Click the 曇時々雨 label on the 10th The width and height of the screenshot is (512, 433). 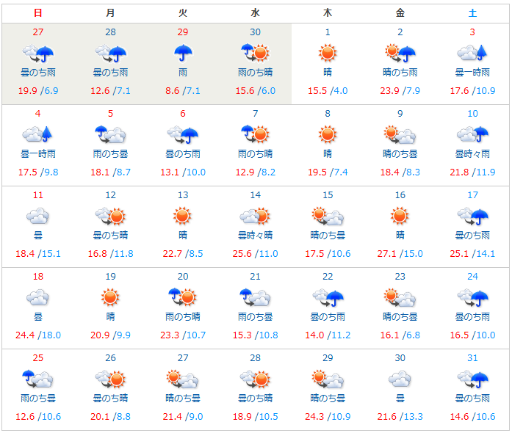[x=472, y=154]
